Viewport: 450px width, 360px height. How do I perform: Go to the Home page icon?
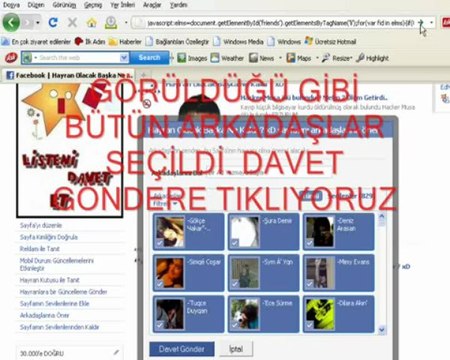point(91,23)
